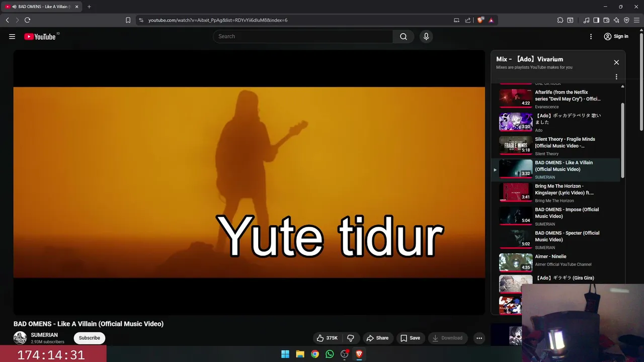This screenshot has height=362, width=644.
Task: Open Windows Start menu
Action: point(285,354)
